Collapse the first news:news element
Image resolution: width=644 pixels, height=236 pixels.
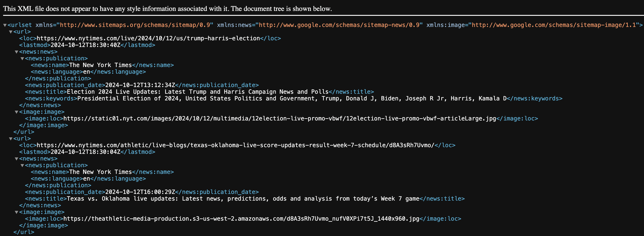16,52
